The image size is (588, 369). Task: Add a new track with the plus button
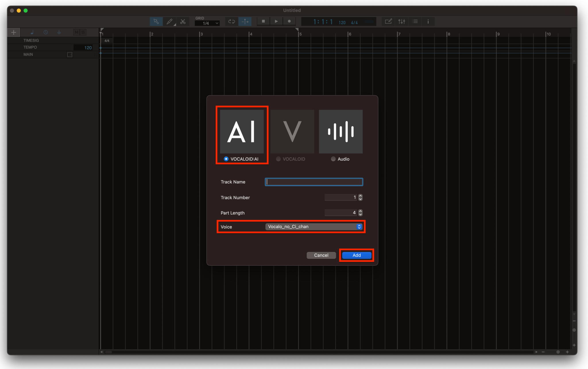click(x=13, y=32)
